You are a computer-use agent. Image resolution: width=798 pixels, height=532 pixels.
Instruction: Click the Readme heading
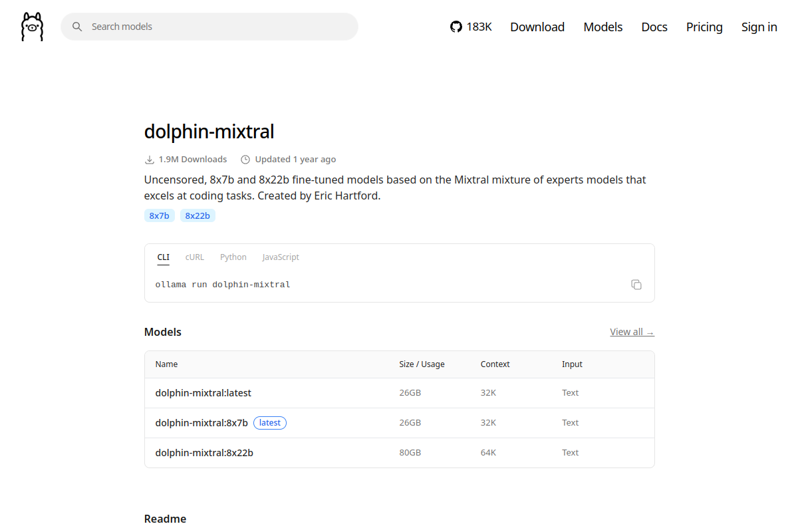click(x=165, y=519)
